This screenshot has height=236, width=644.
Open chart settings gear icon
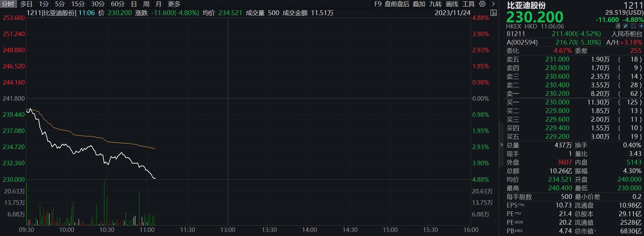point(482,4)
